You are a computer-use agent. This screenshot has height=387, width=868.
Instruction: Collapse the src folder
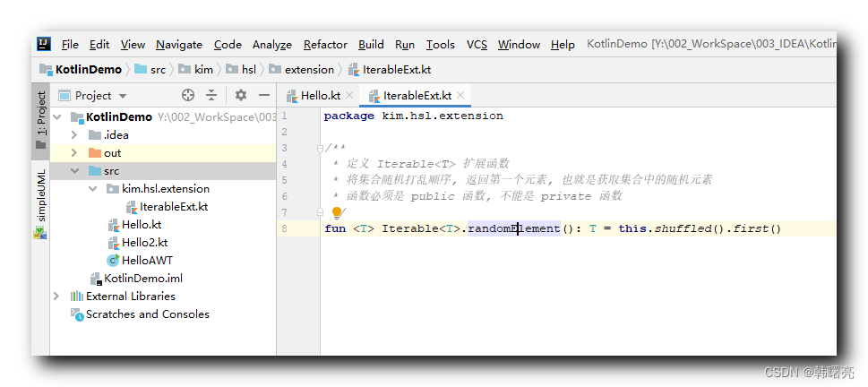[x=74, y=171]
